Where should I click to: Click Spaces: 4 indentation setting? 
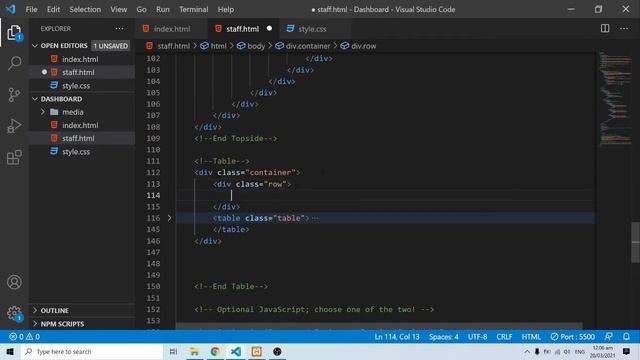click(x=443, y=337)
